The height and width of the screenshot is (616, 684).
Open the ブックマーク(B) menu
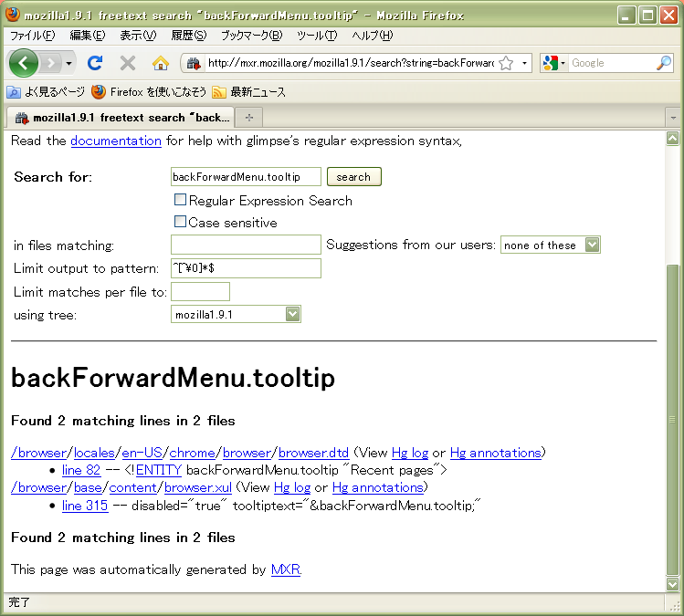[x=251, y=36]
